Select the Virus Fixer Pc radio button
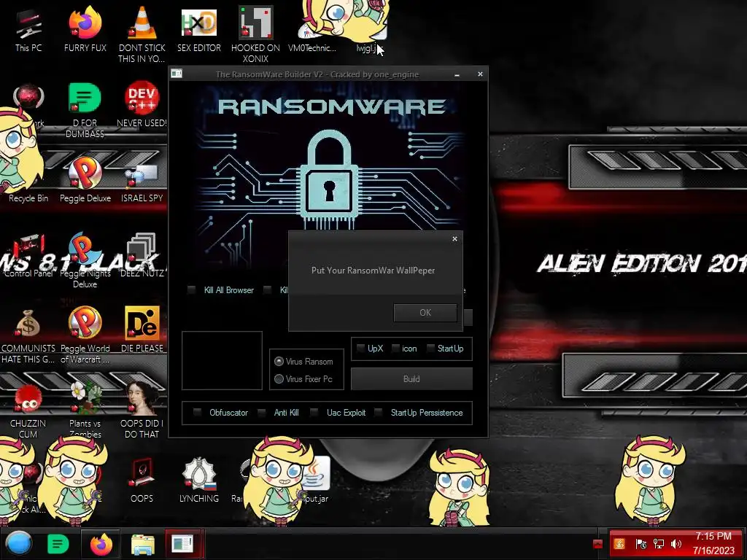Viewport: 747px width, 560px height. pyautogui.click(x=279, y=379)
